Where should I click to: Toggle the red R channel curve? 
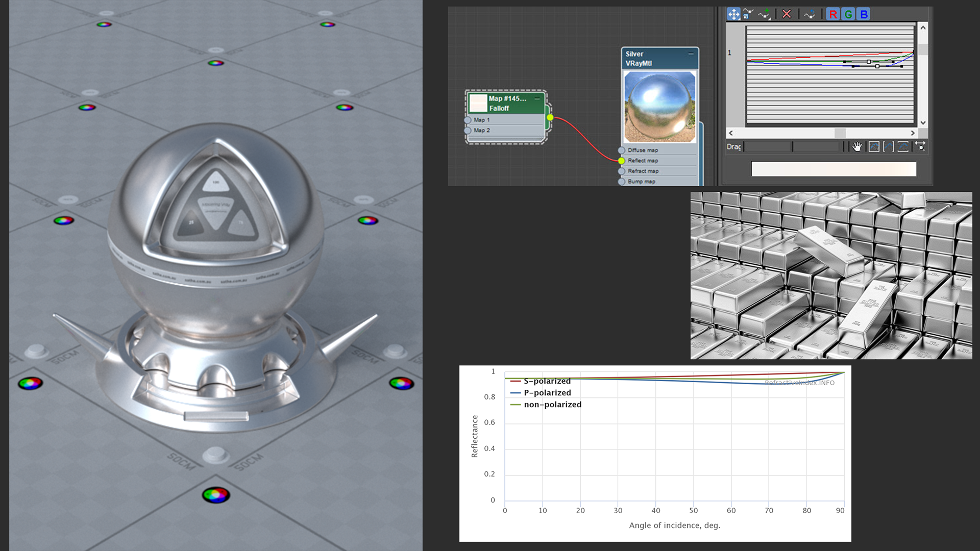tap(833, 14)
